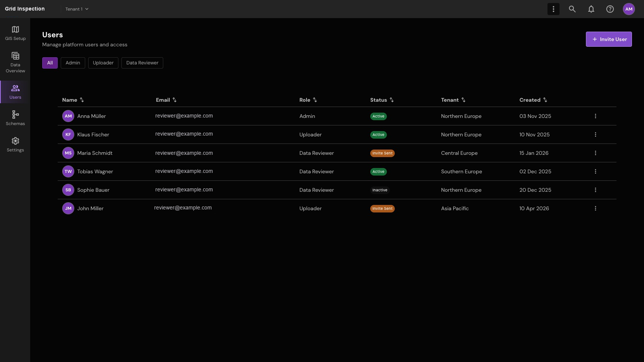Click 20 Dec 2025 created date
644x362 pixels.
pyautogui.click(x=535, y=190)
